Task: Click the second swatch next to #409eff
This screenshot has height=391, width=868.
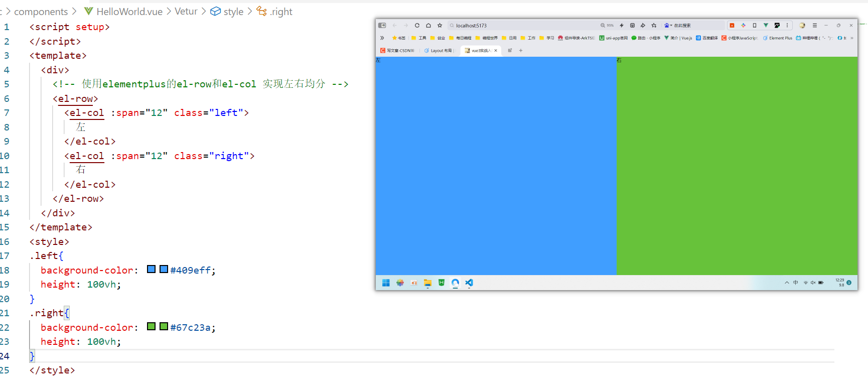Action: (164, 269)
